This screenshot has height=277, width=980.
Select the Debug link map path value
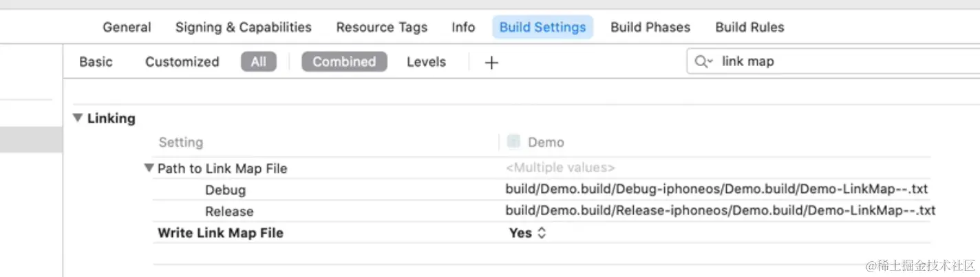coord(717,189)
